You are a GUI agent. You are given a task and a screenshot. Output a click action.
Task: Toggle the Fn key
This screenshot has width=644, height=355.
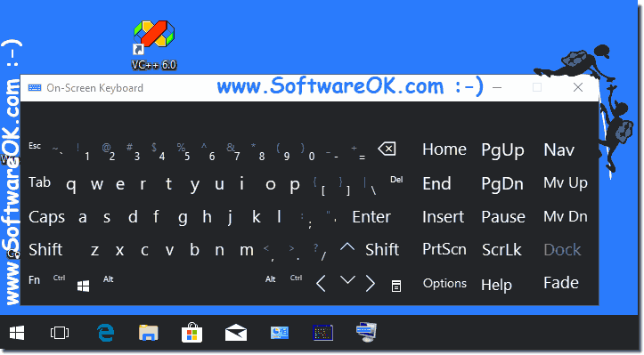[x=34, y=280]
